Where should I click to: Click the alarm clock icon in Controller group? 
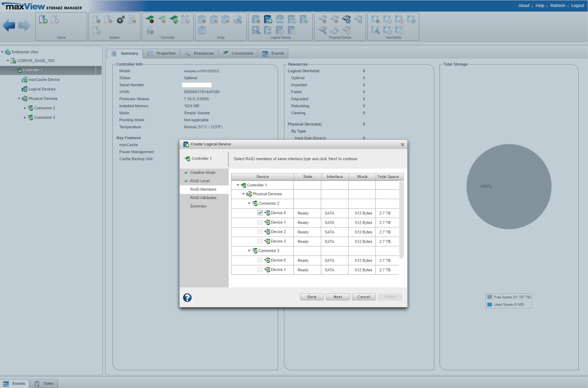[186, 19]
